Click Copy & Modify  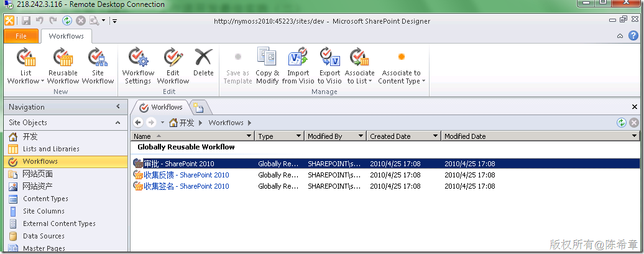click(x=267, y=66)
